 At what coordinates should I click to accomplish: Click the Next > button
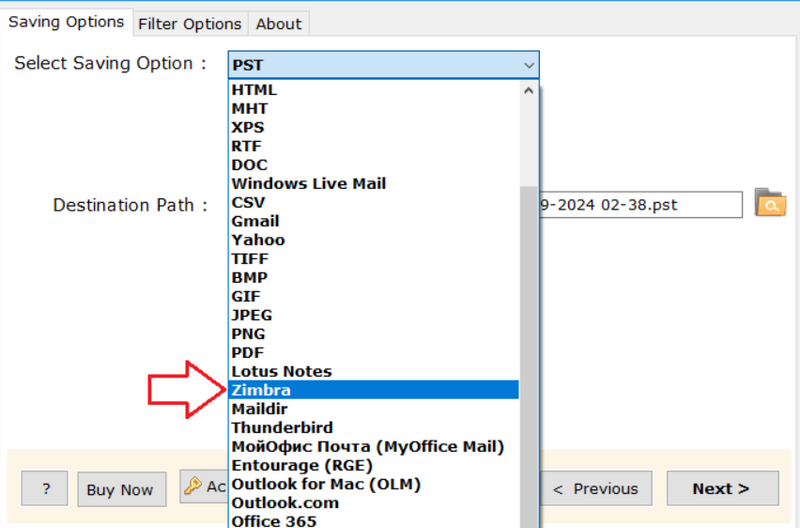tap(722, 488)
